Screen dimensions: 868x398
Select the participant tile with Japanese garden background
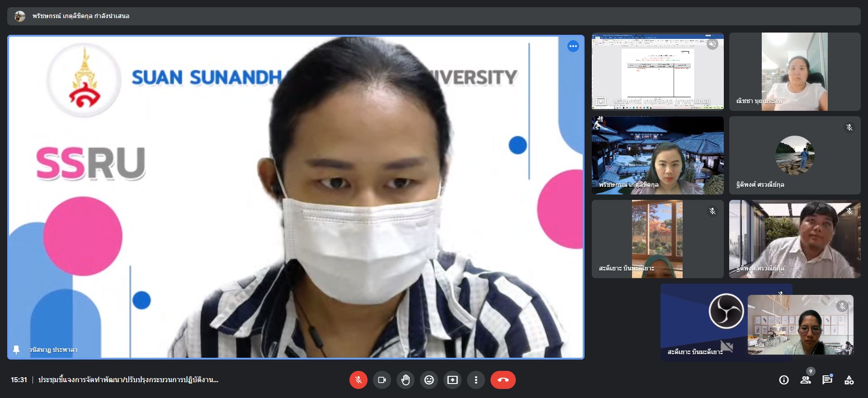click(x=657, y=156)
